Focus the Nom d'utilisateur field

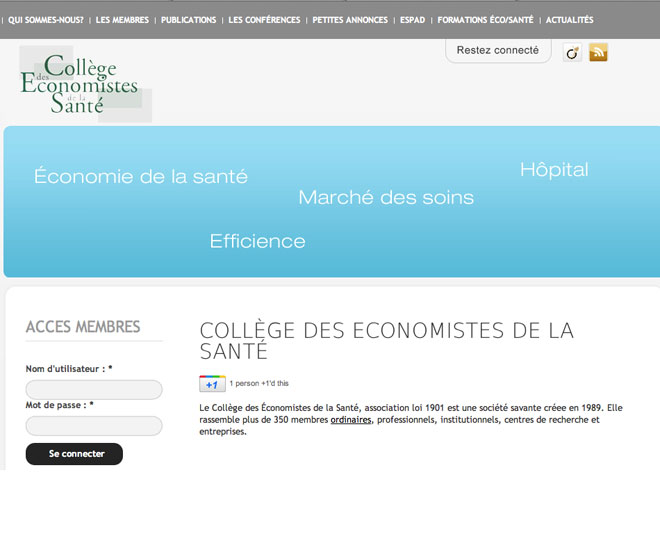pyautogui.click(x=94, y=390)
